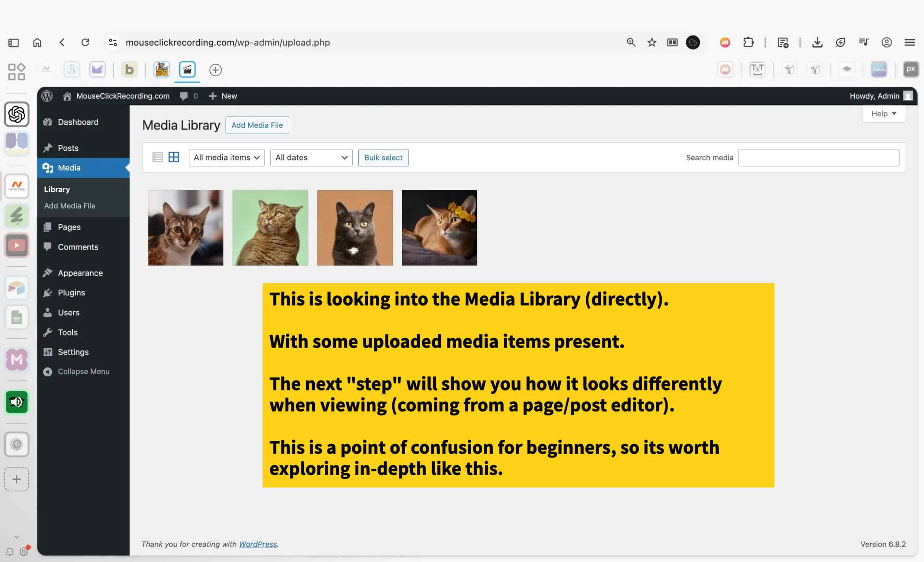The height and width of the screenshot is (562, 924).
Task: Go to Appearance in the sidebar
Action: [x=80, y=273]
